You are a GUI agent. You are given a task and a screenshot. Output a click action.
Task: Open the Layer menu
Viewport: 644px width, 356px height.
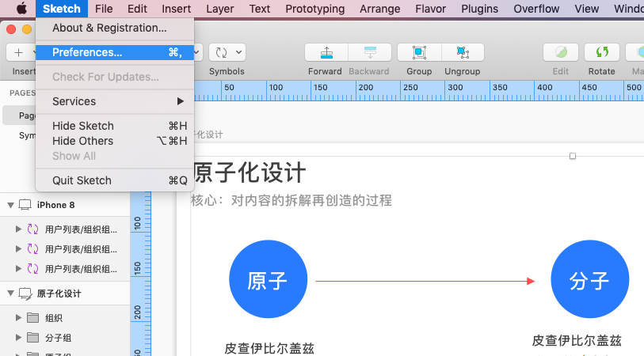point(219,9)
